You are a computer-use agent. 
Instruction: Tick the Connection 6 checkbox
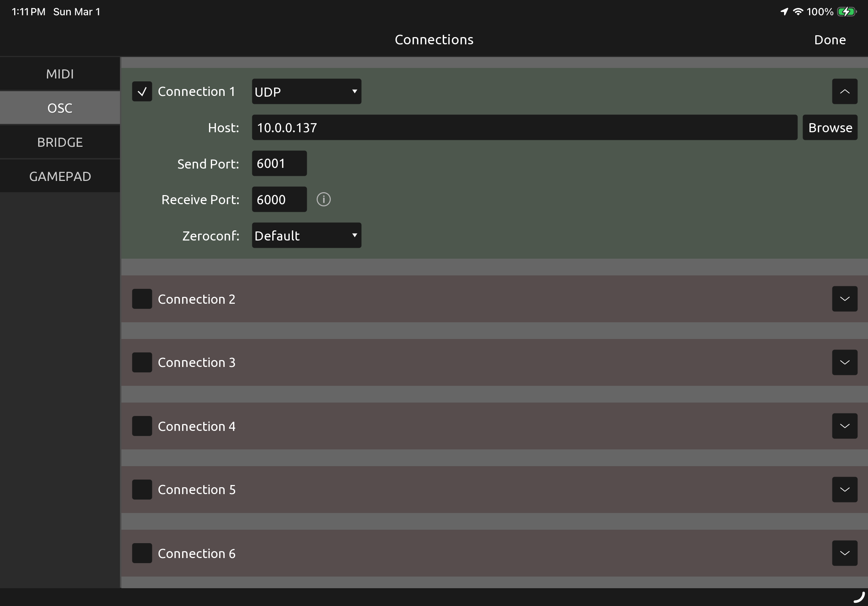[142, 553]
